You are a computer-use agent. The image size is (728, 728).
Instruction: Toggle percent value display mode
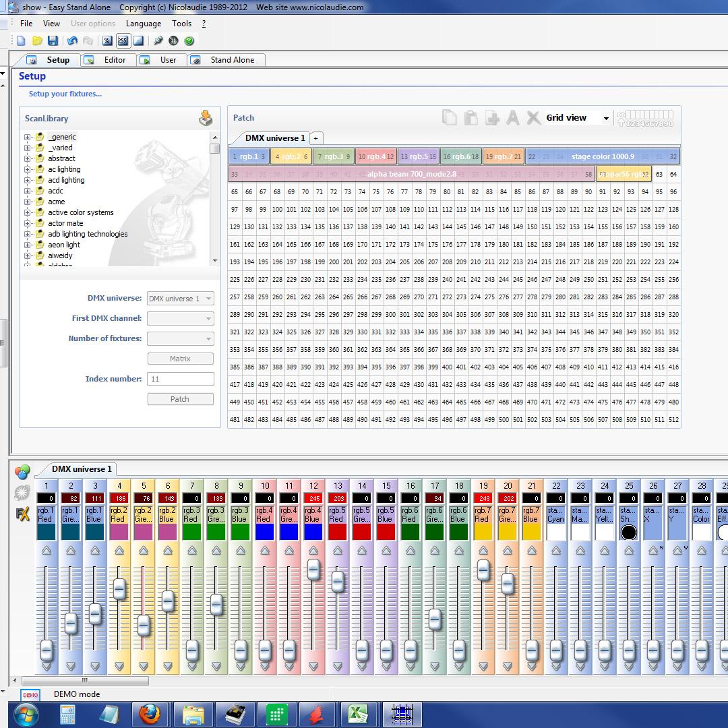pyautogui.click(x=107, y=41)
